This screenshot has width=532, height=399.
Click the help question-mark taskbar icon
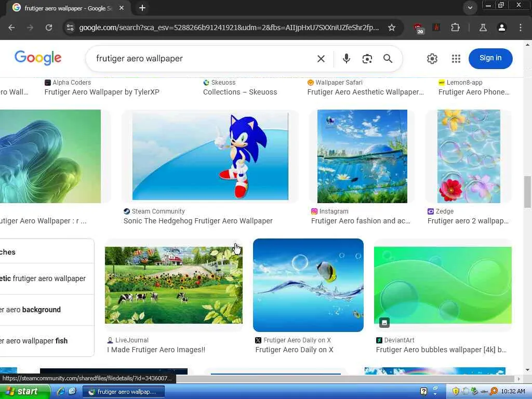(423, 391)
